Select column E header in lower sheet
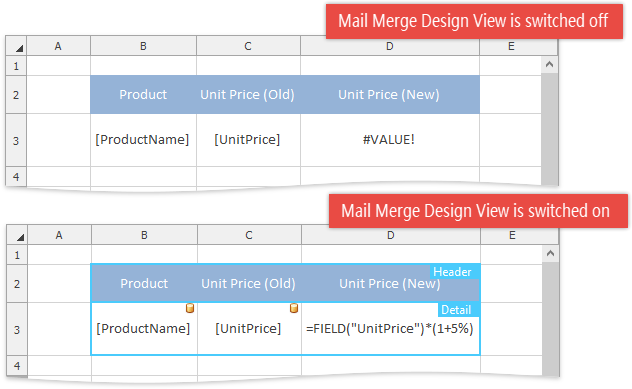 pos(512,235)
